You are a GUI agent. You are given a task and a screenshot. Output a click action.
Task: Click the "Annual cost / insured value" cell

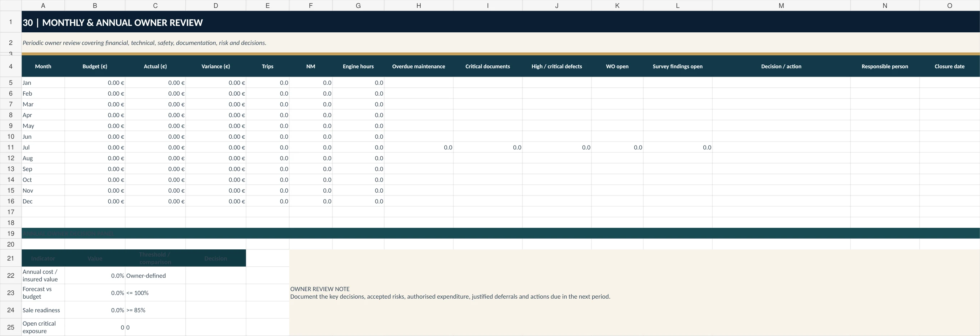[x=43, y=275]
